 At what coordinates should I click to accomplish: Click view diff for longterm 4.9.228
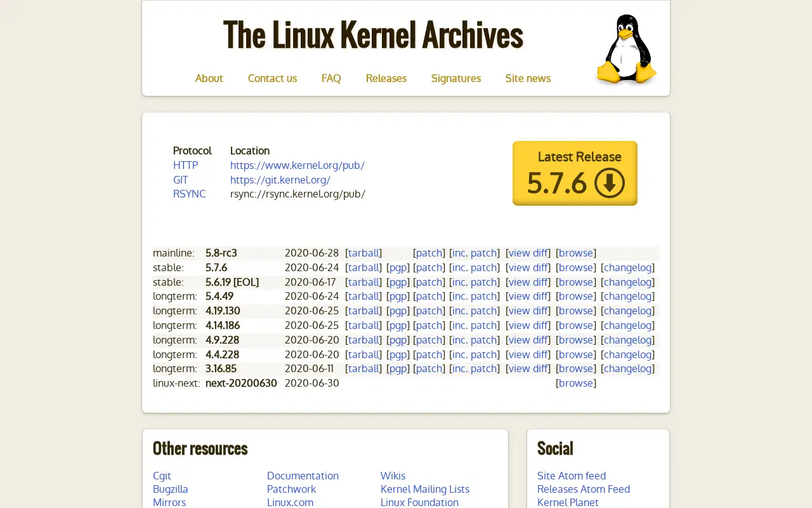[528, 340]
